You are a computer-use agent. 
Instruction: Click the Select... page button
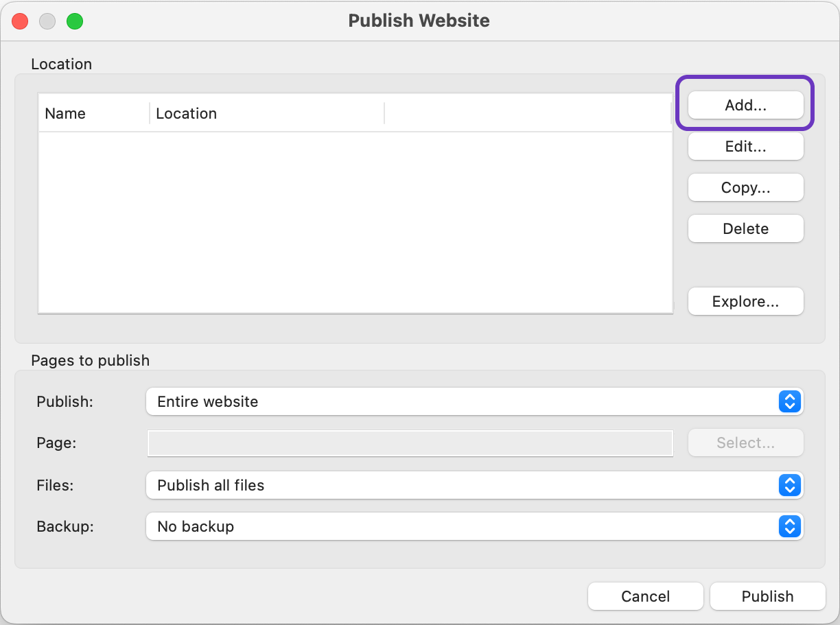745,443
